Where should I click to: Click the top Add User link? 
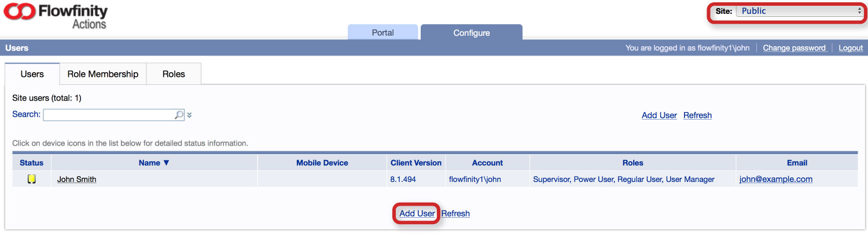659,115
